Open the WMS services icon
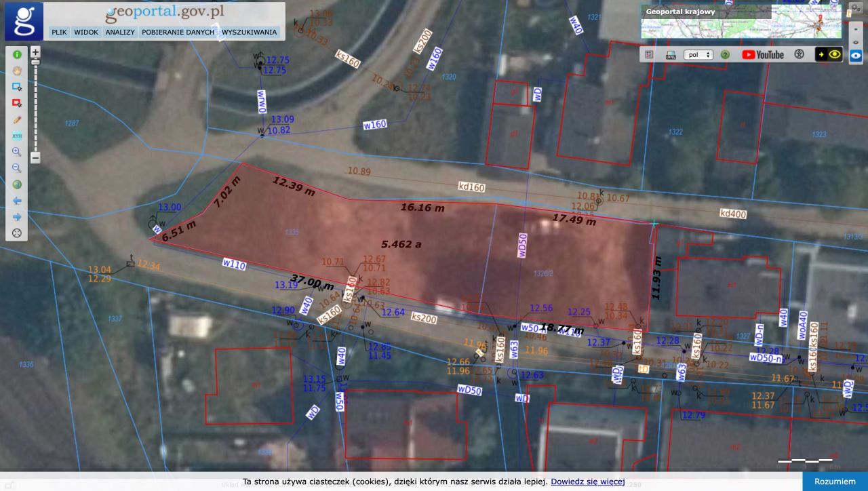 coord(671,54)
